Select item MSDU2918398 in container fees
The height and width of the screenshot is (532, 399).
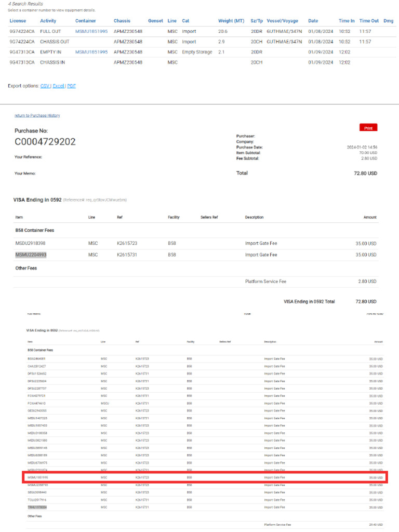tap(30, 243)
